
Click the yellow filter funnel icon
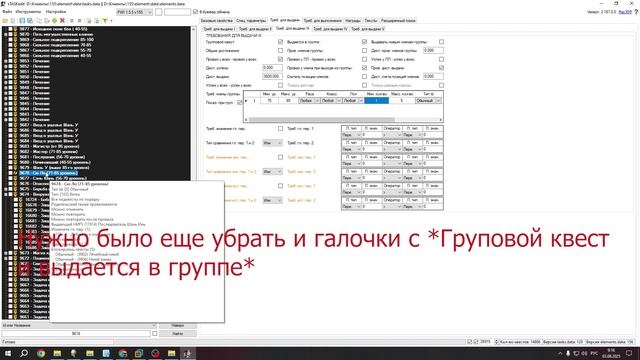105,20
